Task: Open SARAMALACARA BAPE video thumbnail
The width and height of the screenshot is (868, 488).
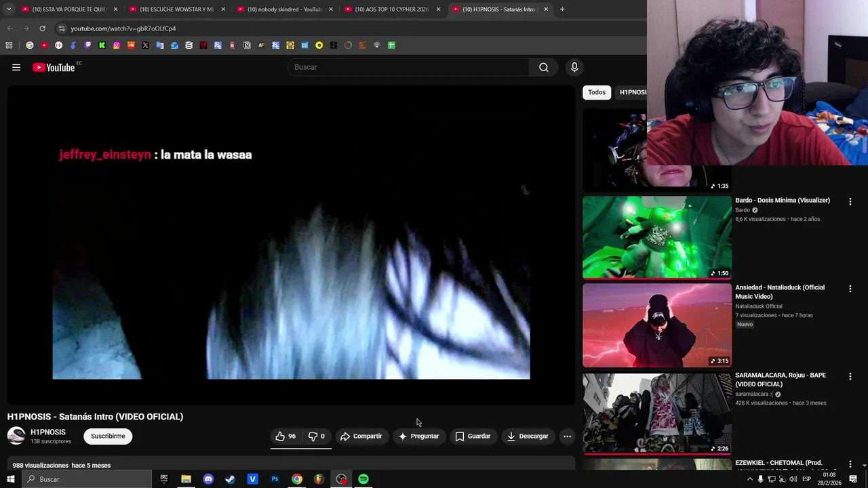Action: (x=657, y=413)
